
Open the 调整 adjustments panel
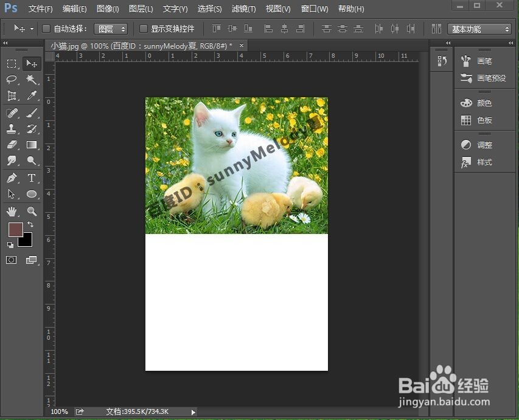(476, 145)
